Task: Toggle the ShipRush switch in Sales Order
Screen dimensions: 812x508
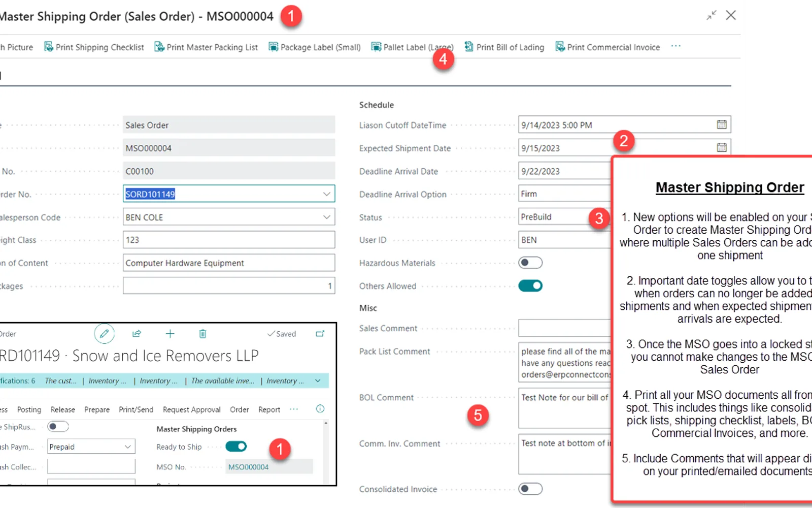Action: 58,427
